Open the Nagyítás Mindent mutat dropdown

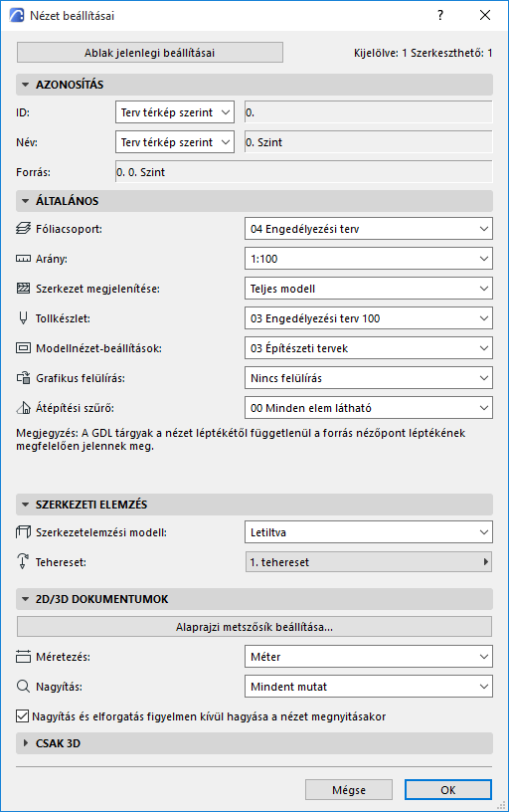coord(368,687)
